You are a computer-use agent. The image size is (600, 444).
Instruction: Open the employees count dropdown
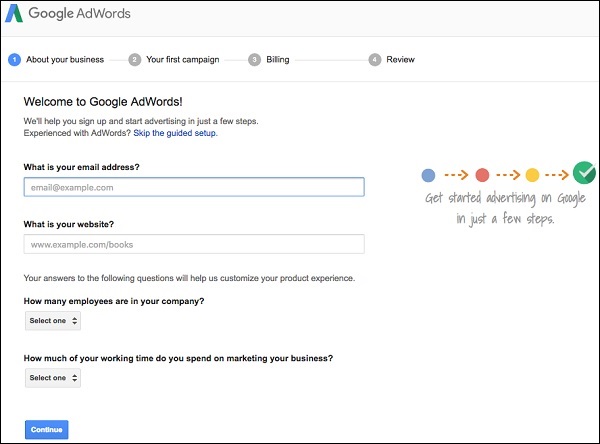pyautogui.click(x=53, y=321)
